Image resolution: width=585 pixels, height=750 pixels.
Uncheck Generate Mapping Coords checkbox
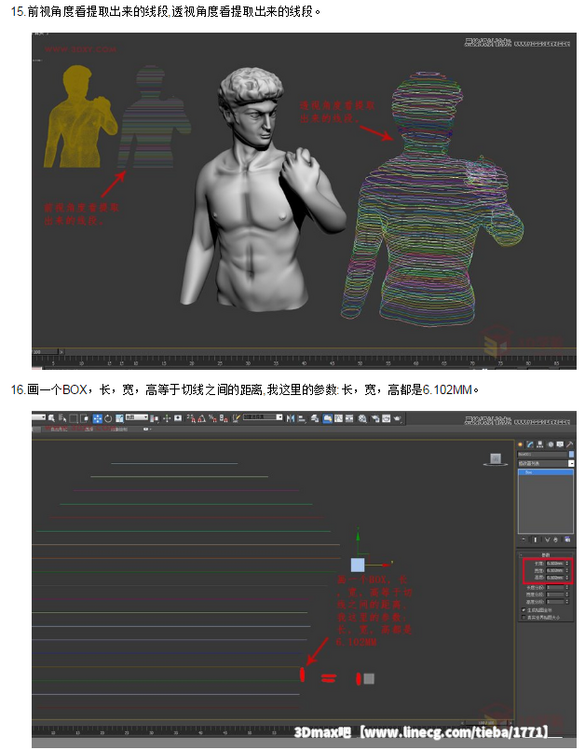[523, 610]
